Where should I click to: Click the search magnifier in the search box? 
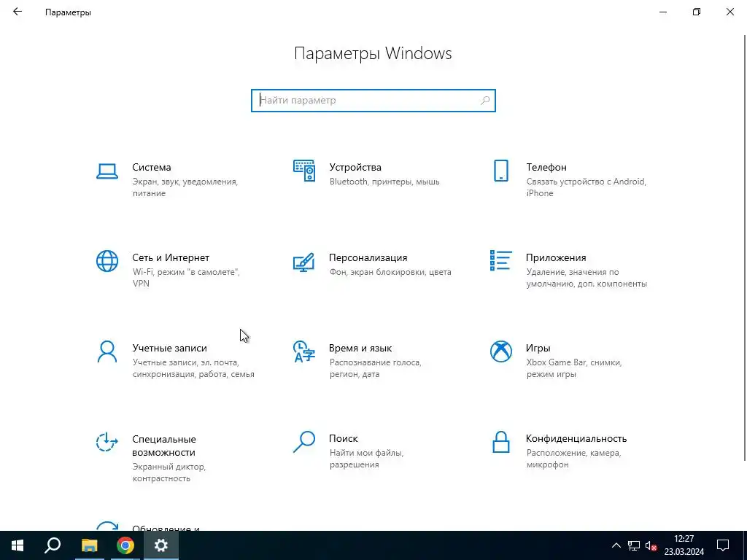(485, 101)
